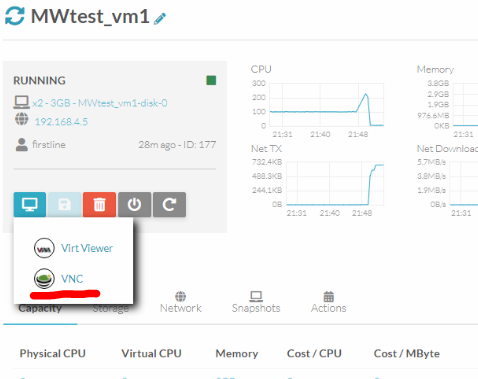Screen dimensions: 478x379
Task: Click the refresh icon beside MWtest_vm1
Action: [x=14, y=16]
